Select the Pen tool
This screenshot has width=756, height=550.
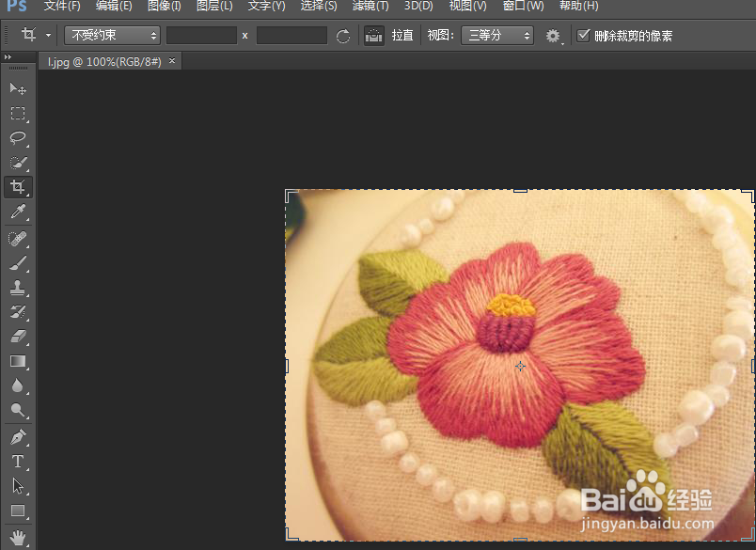(18, 437)
